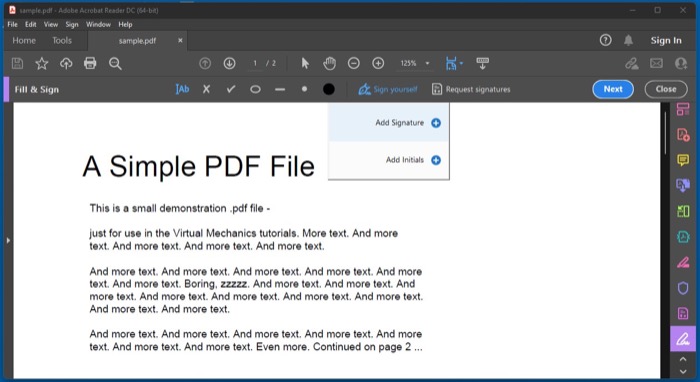The height and width of the screenshot is (382, 700).
Task: Open the Edit menu
Action: [x=31, y=25]
